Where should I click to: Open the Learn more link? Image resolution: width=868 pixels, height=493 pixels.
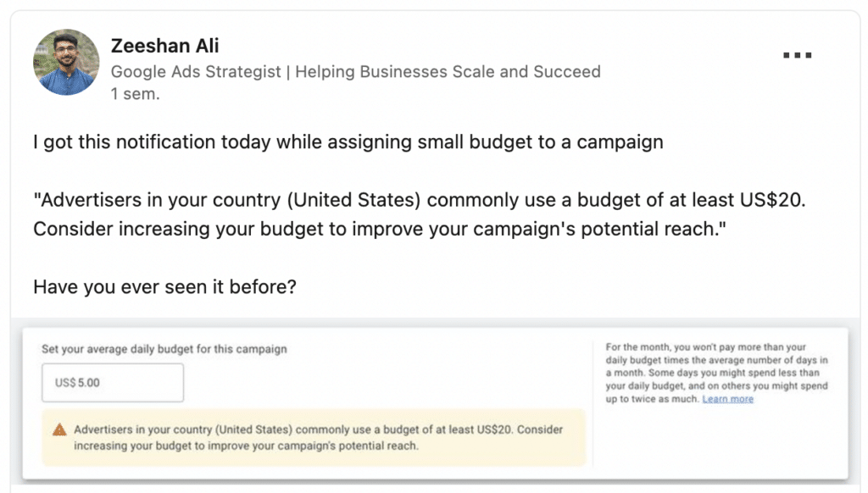point(727,399)
